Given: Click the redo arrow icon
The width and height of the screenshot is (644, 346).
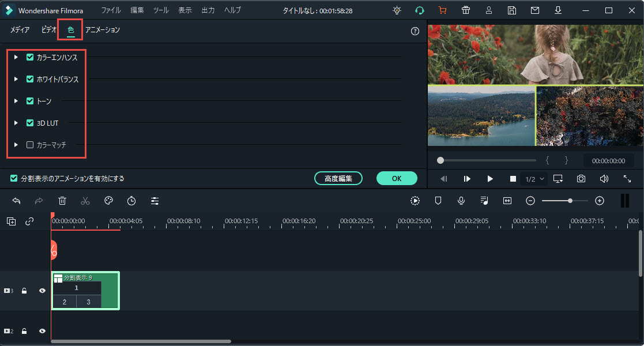Looking at the screenshot, I should coord(39,201).
